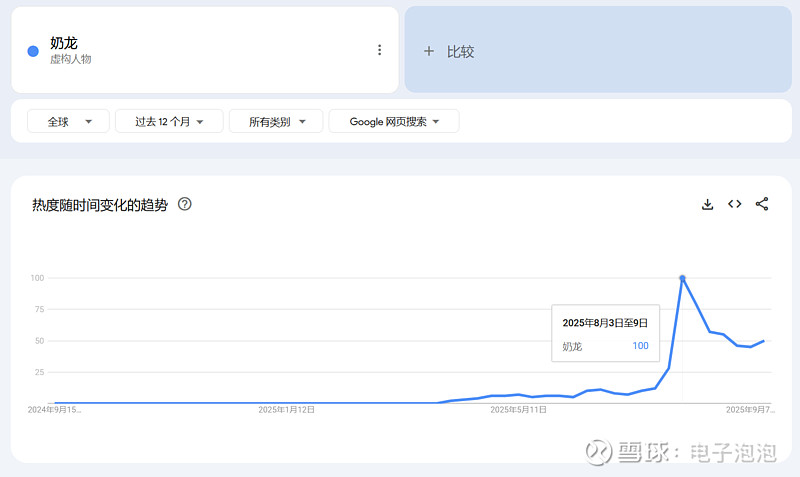
Task: Open the three-dot menu for 奶龙
Action: pyautogui.click(x=379, y=50)
